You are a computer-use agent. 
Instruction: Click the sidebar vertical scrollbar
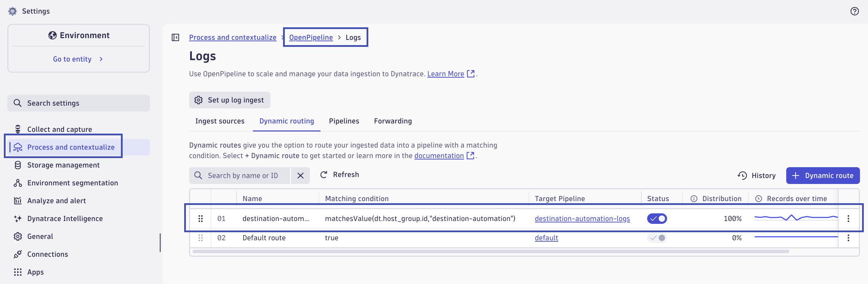click(x=160, y=243)
